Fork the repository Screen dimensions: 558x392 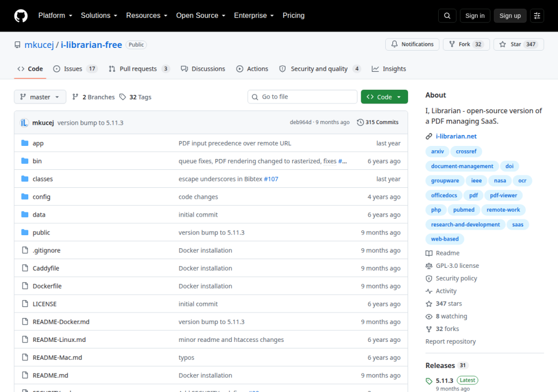point(466,44)
